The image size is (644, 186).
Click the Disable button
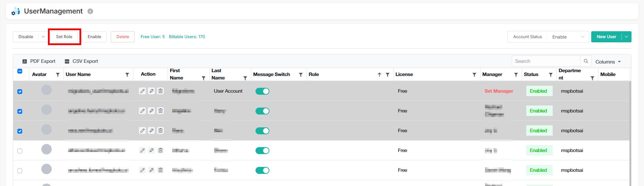26,37
